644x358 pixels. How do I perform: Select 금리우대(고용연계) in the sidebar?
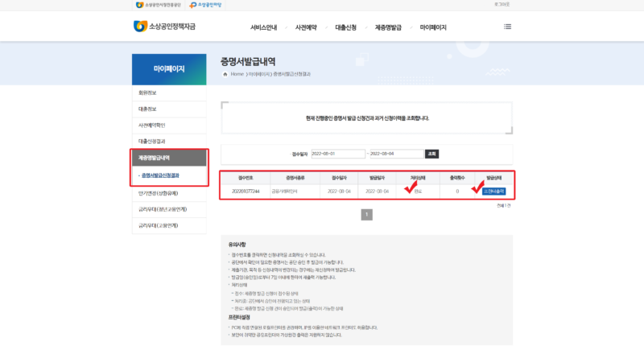pos(169,225)
